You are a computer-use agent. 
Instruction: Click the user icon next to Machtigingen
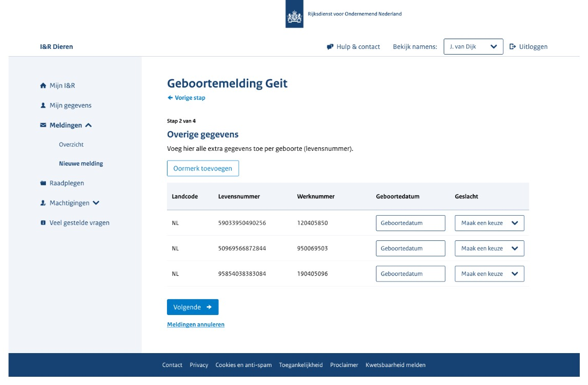43,203
